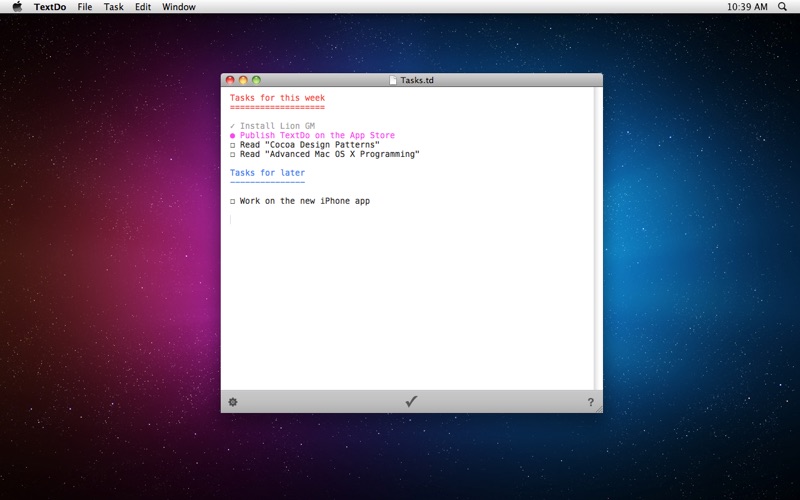Screen dimensions: 800x500
Task: Expand the Edit menu
Action: point(143,7)
